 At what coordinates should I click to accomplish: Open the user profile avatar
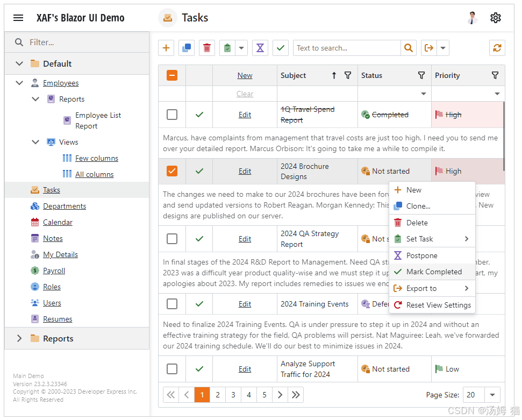click(472, 18)
